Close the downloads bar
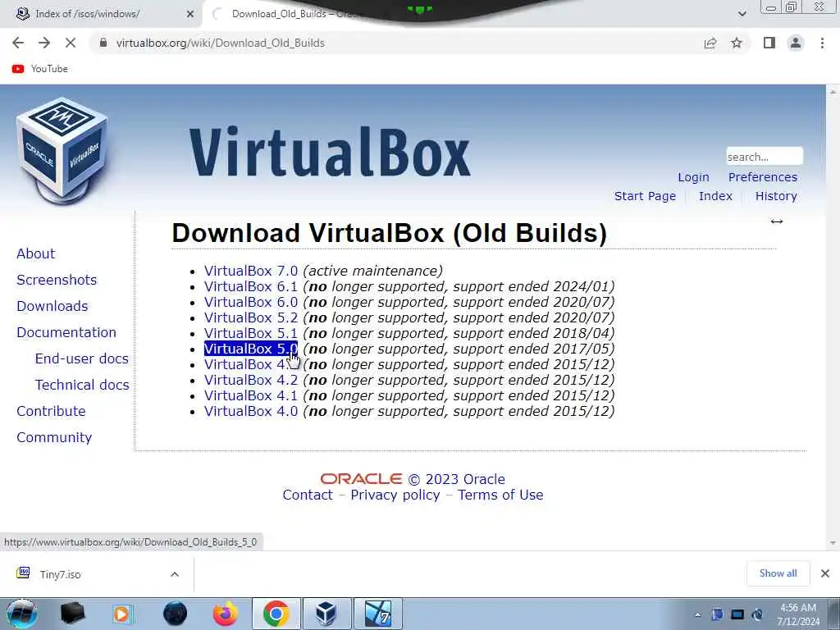 (825, 573)
